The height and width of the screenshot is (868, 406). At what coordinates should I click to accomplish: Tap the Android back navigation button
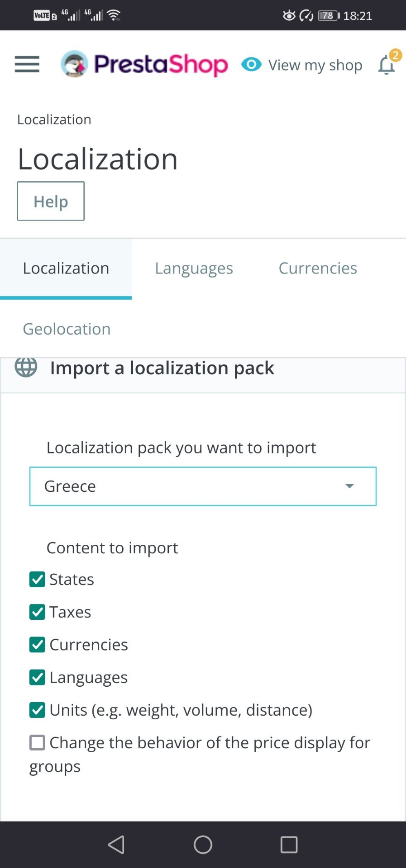pyautogui.click(x=116, y=844)
